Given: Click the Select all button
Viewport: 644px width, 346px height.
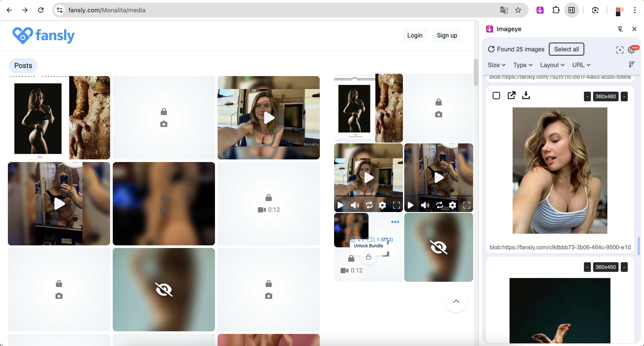Looking at the screenshot, I should click(x=567, y=49).
